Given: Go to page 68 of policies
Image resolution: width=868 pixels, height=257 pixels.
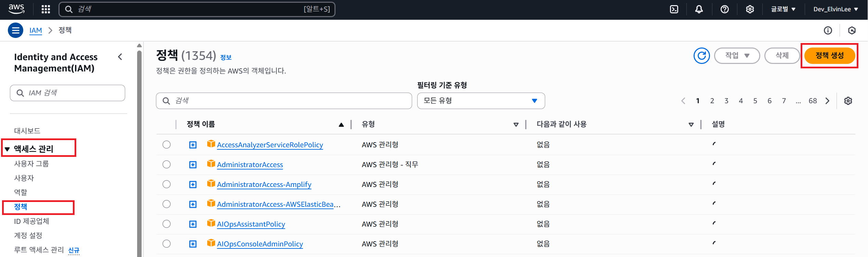Looking at the screenshot, I should click(x=813, y=101).
